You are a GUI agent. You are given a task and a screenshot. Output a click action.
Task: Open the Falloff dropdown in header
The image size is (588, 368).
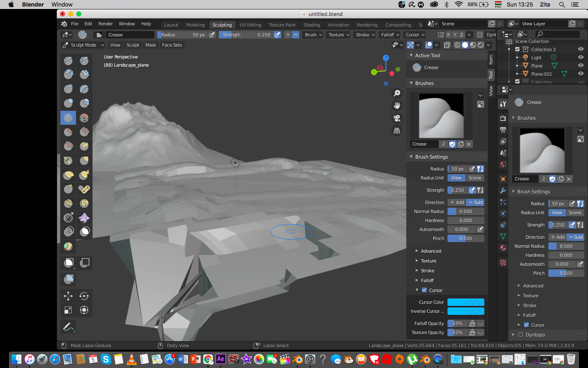pyautogui.click(x=390, y=35)
